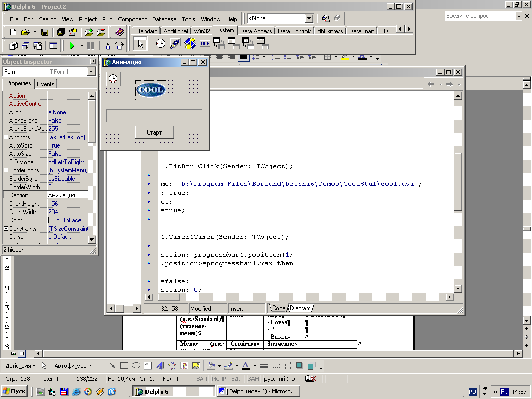Viewport: 532px width, 399px height.
Task: Expand the BorderIcons property
Action: click(x=6, y=170)
